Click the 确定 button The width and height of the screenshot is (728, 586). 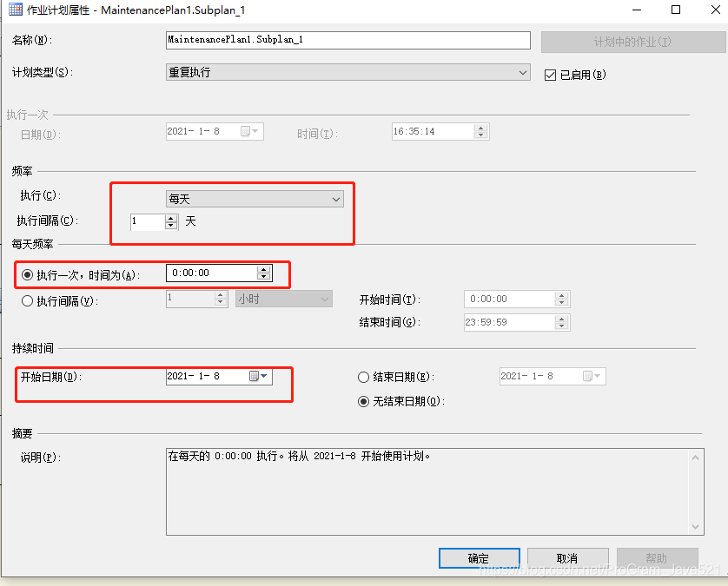pyautogui.click(x=480, y=558)
